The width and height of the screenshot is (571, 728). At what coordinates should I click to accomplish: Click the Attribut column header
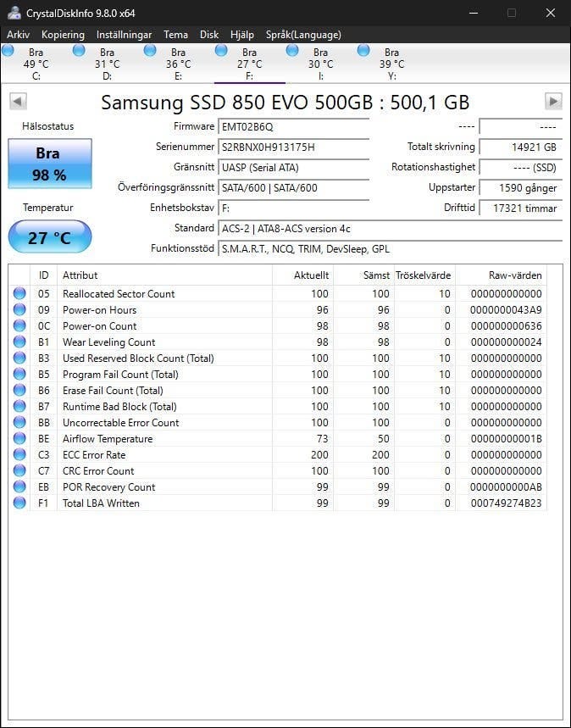165,275
